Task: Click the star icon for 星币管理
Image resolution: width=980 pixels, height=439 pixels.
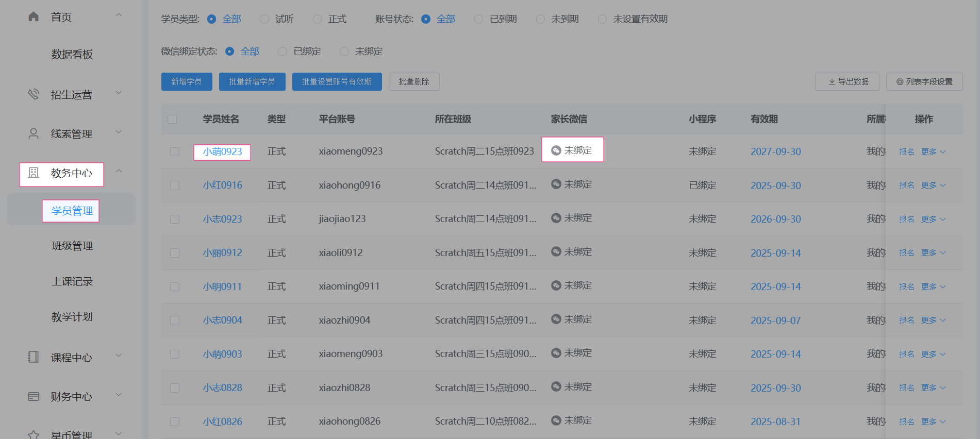Action: coord(34,435)
